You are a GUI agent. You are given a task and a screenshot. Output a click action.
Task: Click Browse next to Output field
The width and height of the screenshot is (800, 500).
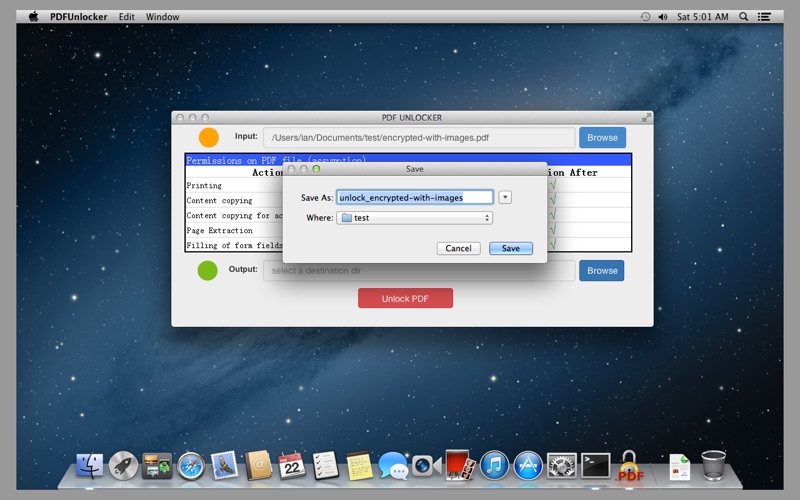602,270
